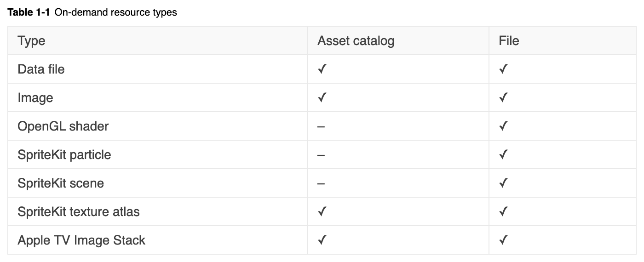
Task: Click the "Type" column header
Action: (x=31, y=41)
